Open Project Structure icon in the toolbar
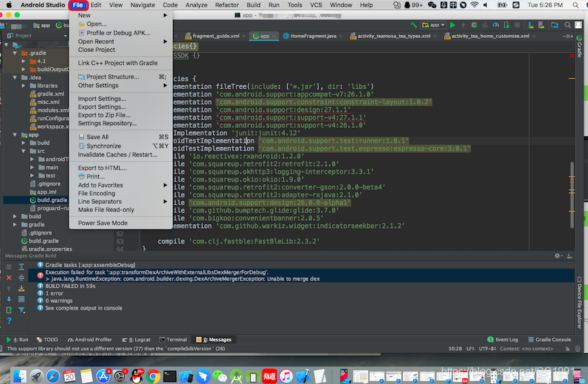This screenshot has height=384, width=588. click(555, 25)
